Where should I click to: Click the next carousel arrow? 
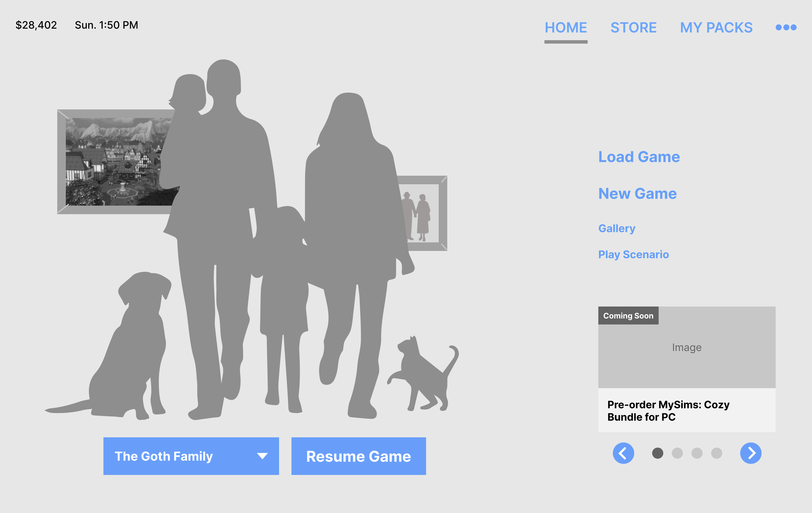click(751, 453)
